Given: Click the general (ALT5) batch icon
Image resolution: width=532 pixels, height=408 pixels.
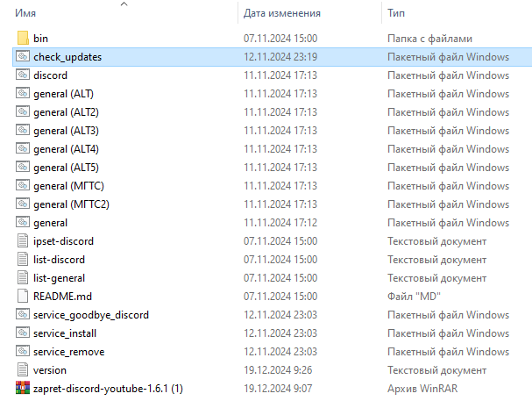Looking at the screenshot, I should [23, 167].
